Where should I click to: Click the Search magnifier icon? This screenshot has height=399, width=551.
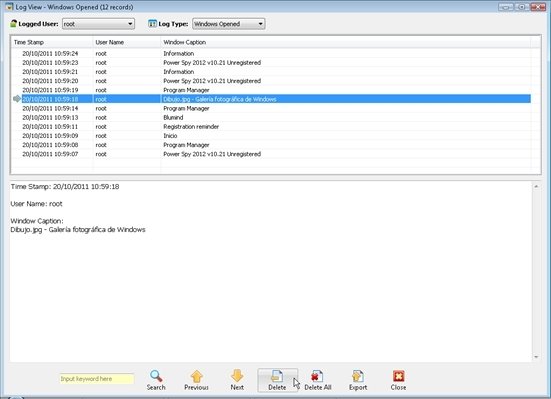pyautogui.click(x=156, y=376)
